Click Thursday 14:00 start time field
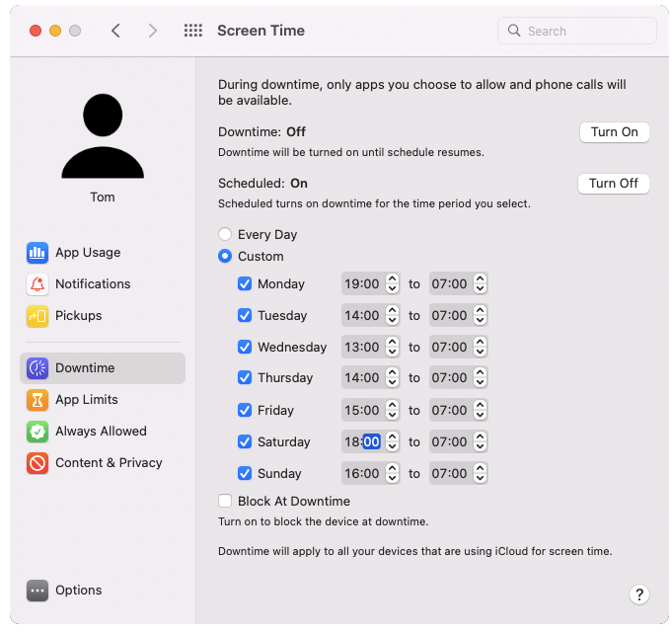Viewport: 672px width, 634px height. coord(363,377)
